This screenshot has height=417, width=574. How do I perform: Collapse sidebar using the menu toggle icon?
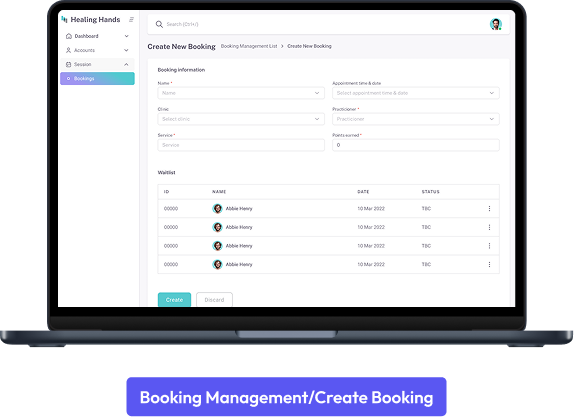131,19
